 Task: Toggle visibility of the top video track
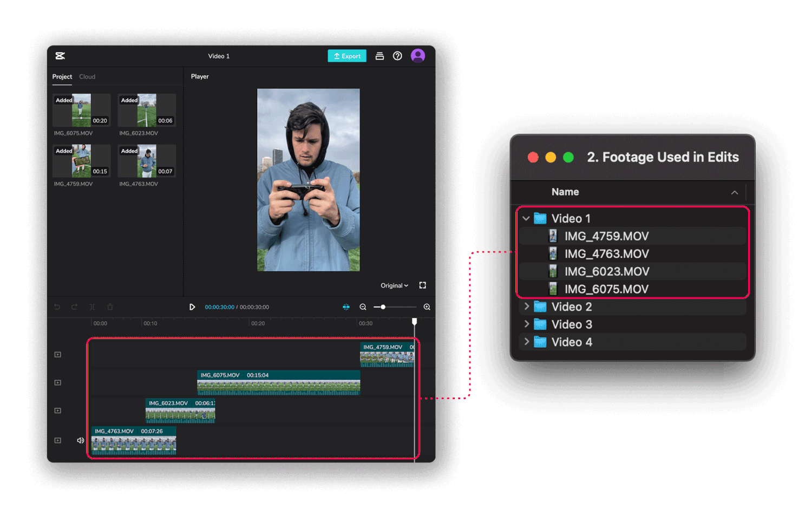[x=57, y=354]
